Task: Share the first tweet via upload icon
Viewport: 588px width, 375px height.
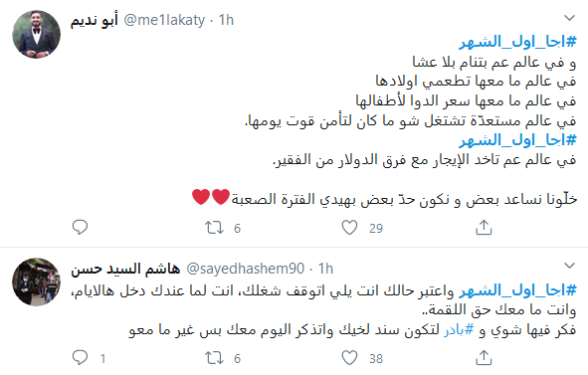Action: 484,227
